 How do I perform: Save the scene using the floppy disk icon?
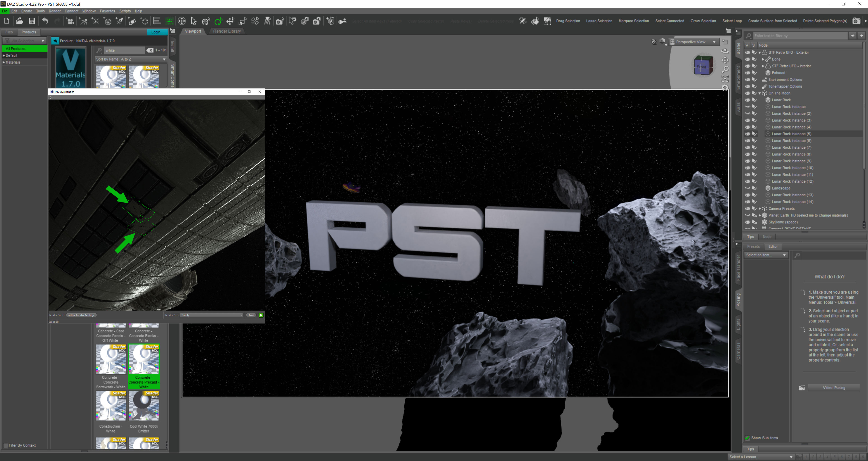pyautogui.click(x=32, y=21)
